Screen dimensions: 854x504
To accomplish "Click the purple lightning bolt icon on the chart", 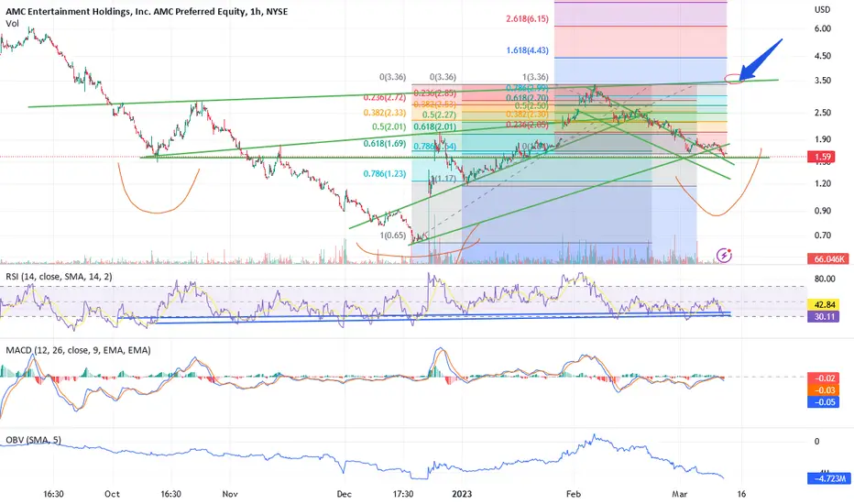I will tap(724, 255).
